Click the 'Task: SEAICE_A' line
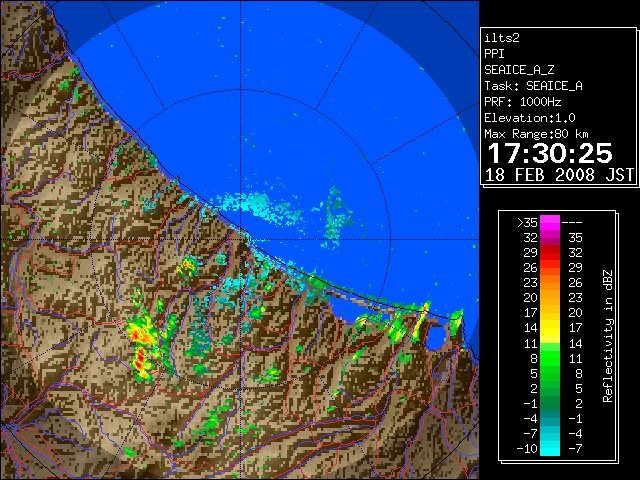 coord(533,86)
